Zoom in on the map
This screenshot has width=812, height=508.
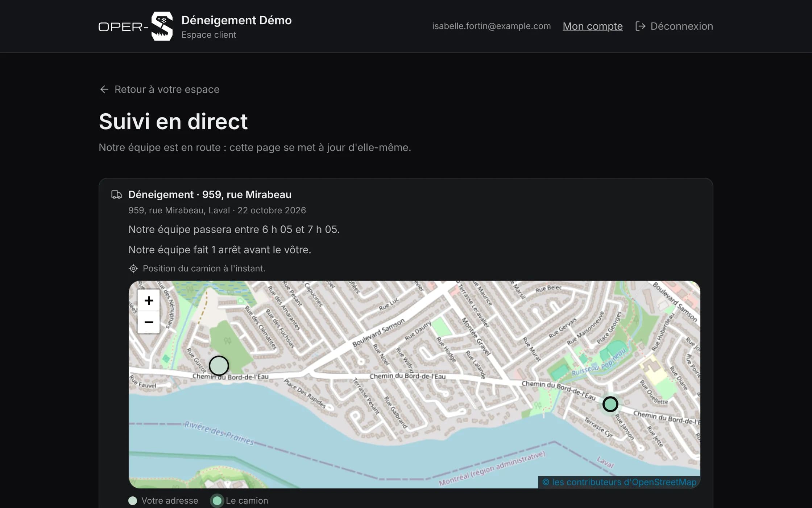point(149,300)
